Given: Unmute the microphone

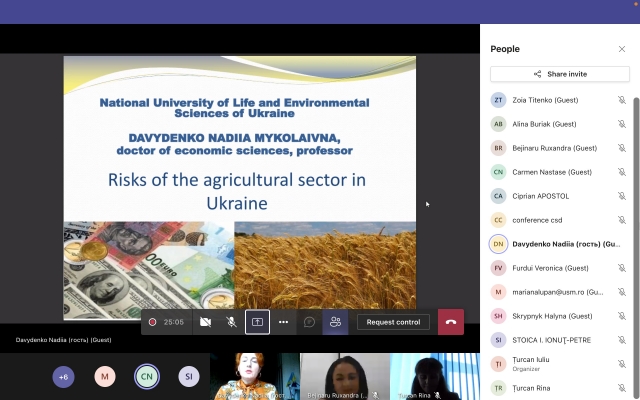Looking at the screenshot, I should [231, 322].
